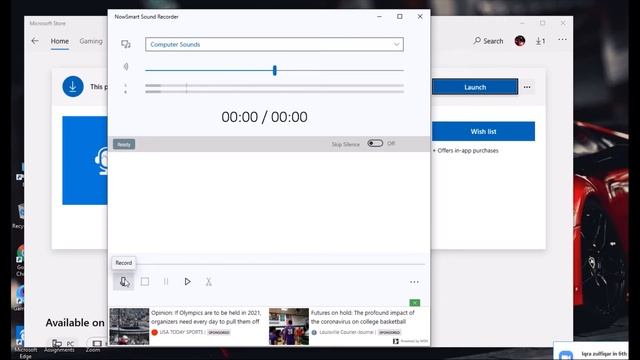Viewport: 640px width, 360px height.
Task: Switch to Gaming tab in Microsoft Store
Action: (91, 41)
